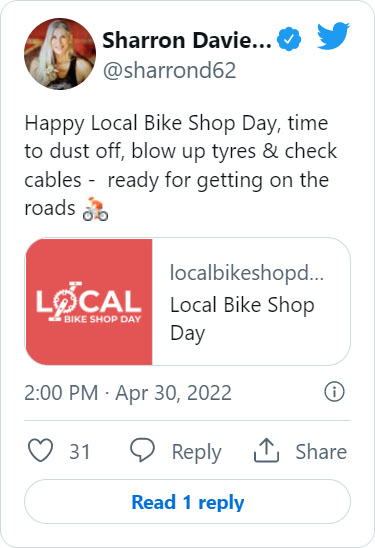Click the cyclist emoji in tweet
Viewport: 375px width, 548px height.
[x=95, y=209]
